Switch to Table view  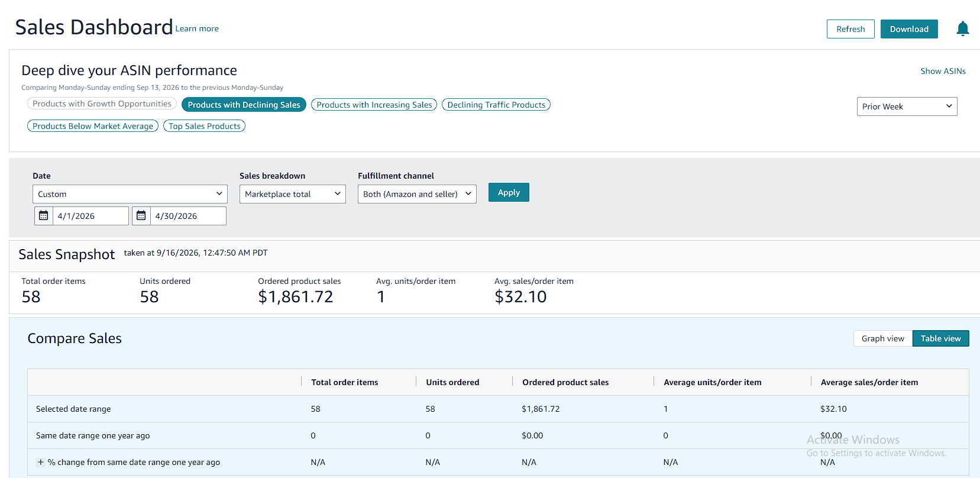(x=941, y=338)
